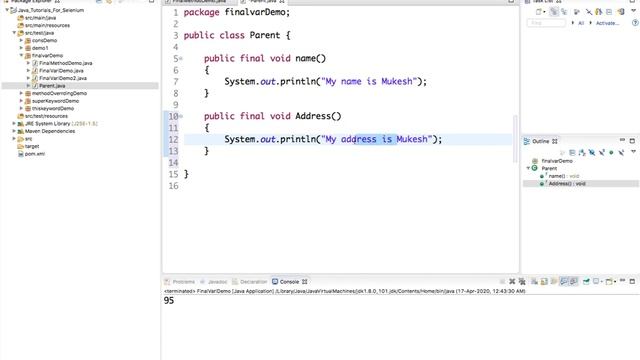Collapse Java_Tutorials_For_Selenium project node
Viewport: 640px width, 360px height.
pos(7,10)
